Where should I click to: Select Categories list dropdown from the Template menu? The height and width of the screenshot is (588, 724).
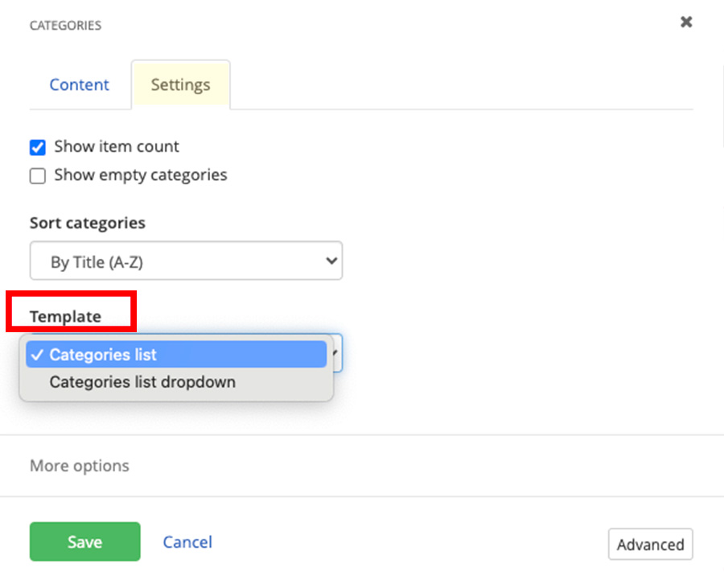(x=142, y=381)
